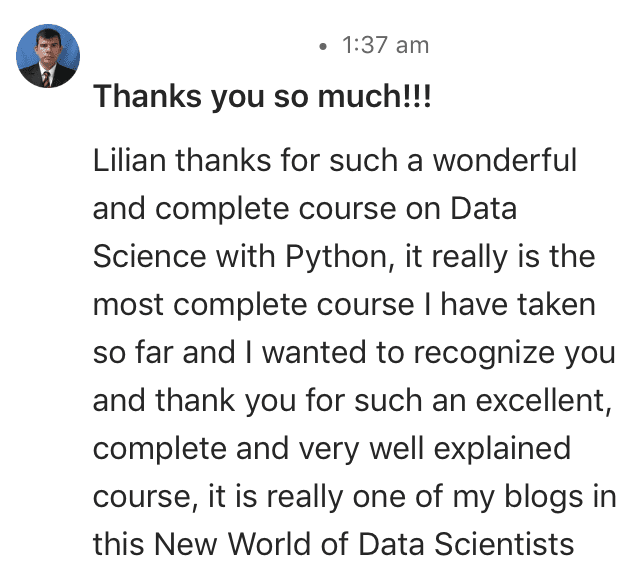
Task: Click the 1:37 am timestamp
Action: (385, 45)
